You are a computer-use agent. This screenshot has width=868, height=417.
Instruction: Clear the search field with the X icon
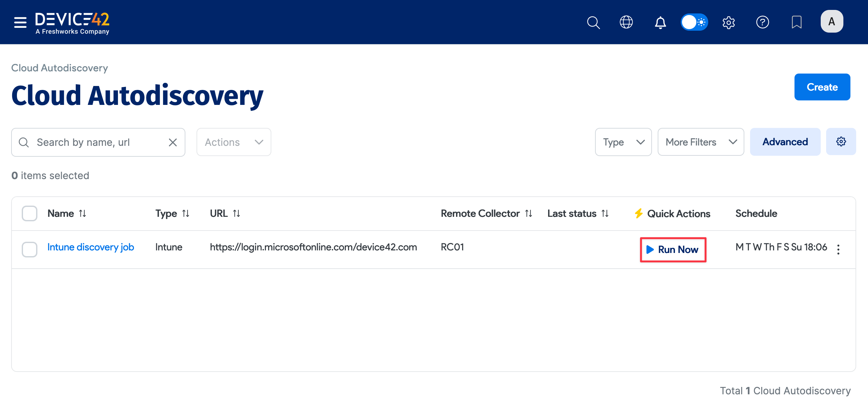[173, 142]
